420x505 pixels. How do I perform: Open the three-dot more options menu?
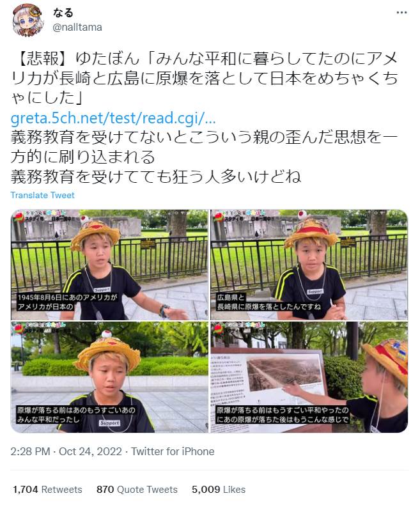(401, 13)
